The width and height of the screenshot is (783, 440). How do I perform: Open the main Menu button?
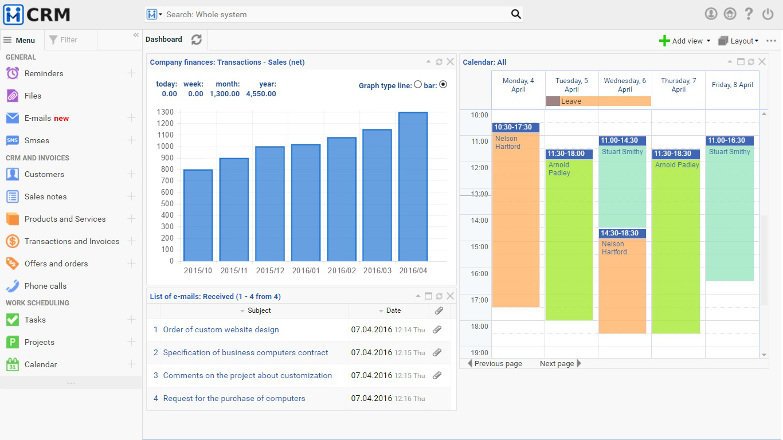pyautogui.click(x=19, y=40)
